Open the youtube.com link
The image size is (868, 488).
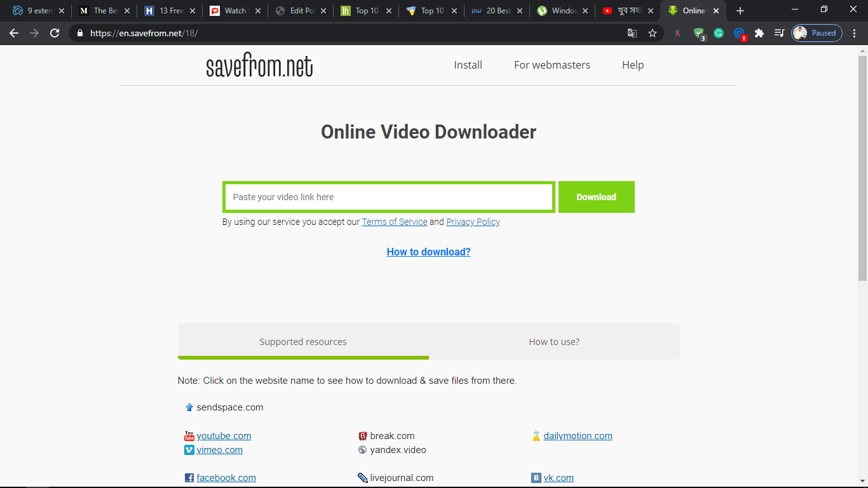224,436
